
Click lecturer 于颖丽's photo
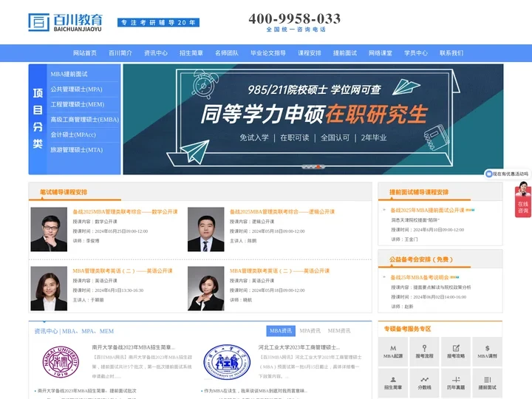[x=49, y=288]
